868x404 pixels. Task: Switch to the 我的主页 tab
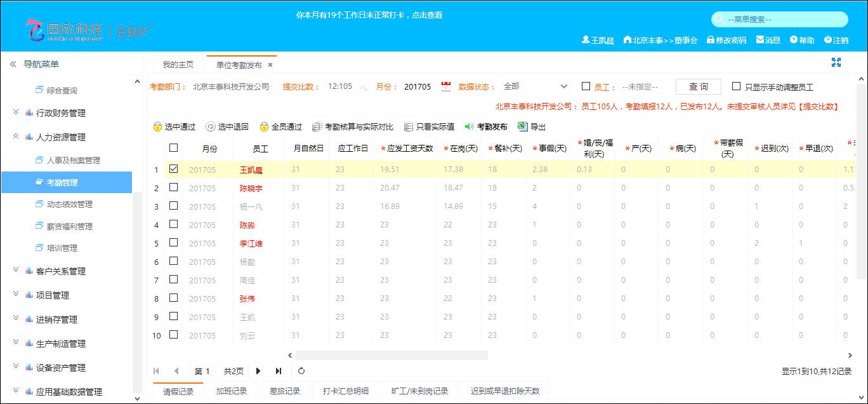pos(178,65)
